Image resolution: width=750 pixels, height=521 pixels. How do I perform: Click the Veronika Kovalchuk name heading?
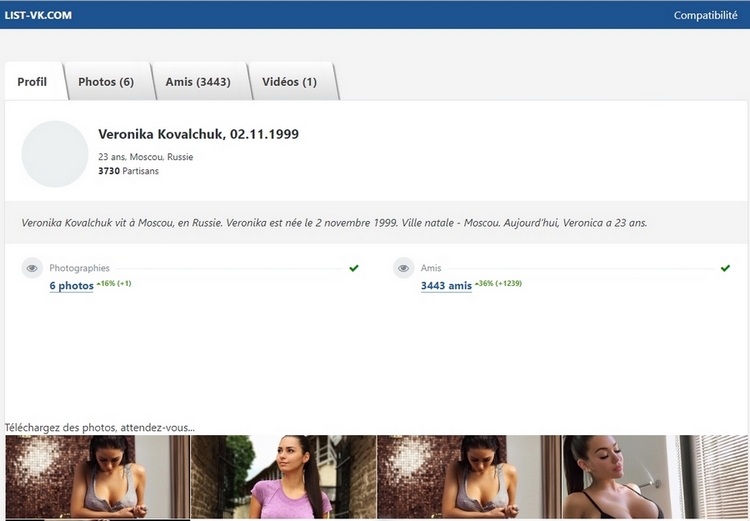(198, 134)
